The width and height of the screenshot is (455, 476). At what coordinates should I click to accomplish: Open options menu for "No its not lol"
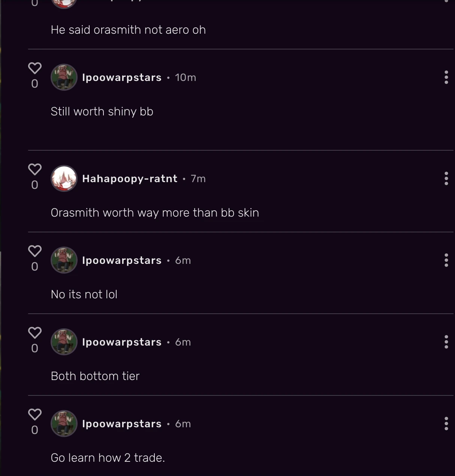(446, 260)
